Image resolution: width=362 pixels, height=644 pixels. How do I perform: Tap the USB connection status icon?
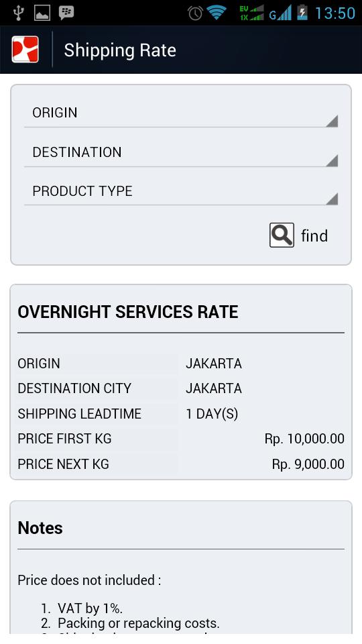(x=19, y=13)
